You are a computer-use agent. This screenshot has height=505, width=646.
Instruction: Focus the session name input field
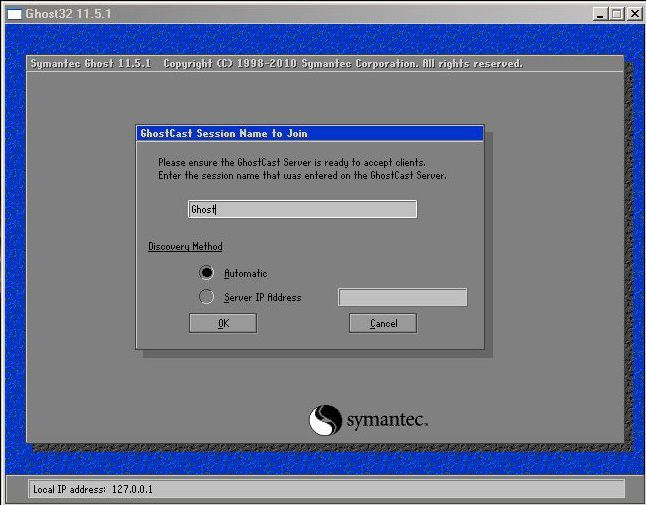point(302,209)
